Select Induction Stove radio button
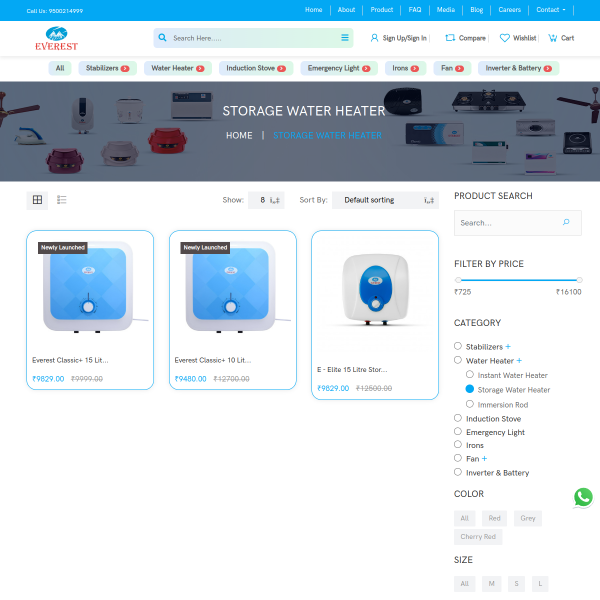 (x=458, y=418)
